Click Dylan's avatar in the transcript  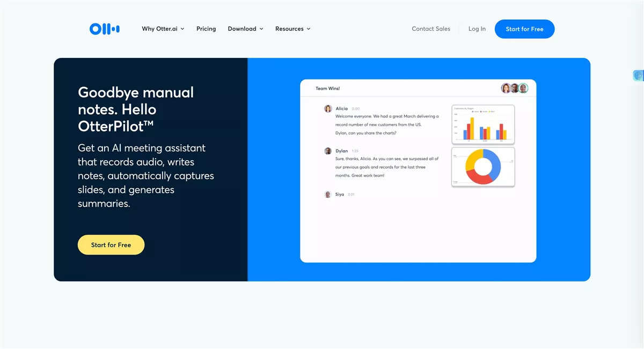(x=328, y=151)
